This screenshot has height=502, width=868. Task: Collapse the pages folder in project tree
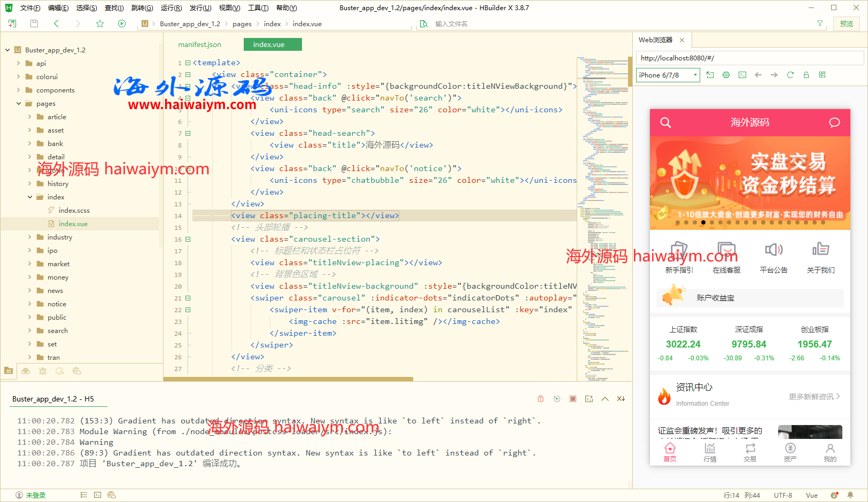click(x=19, y=104)
